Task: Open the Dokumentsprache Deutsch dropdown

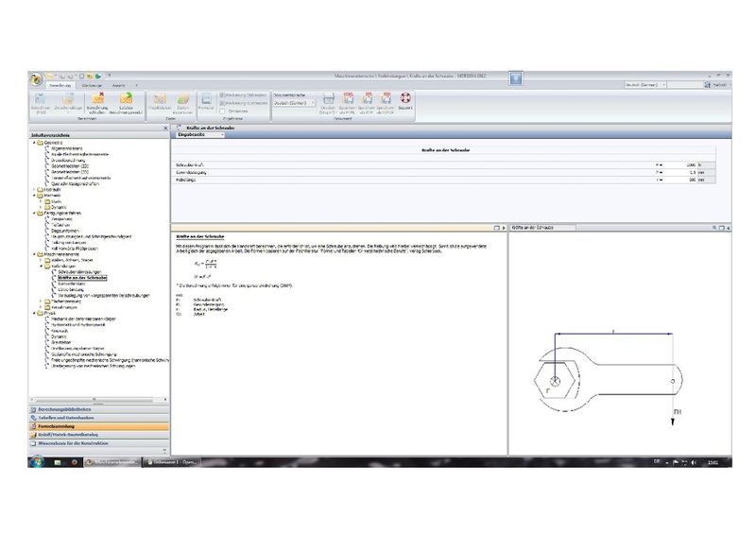Action: tap(295, 102)
